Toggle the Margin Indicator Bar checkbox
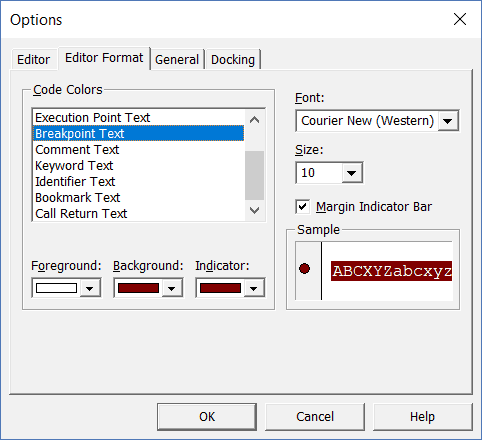 pos(302,207)
